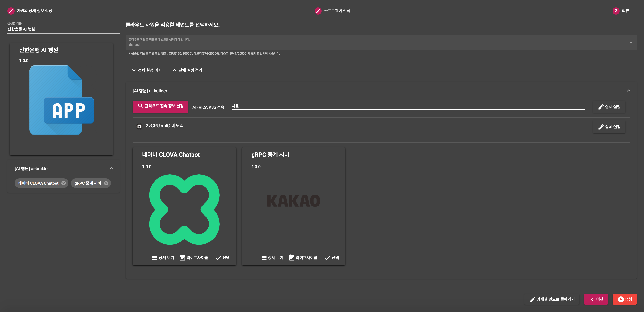Click the 생성할 이름 name input field
Image resolution: width=644 pixels, height=312 pixels.
(63, 29)
